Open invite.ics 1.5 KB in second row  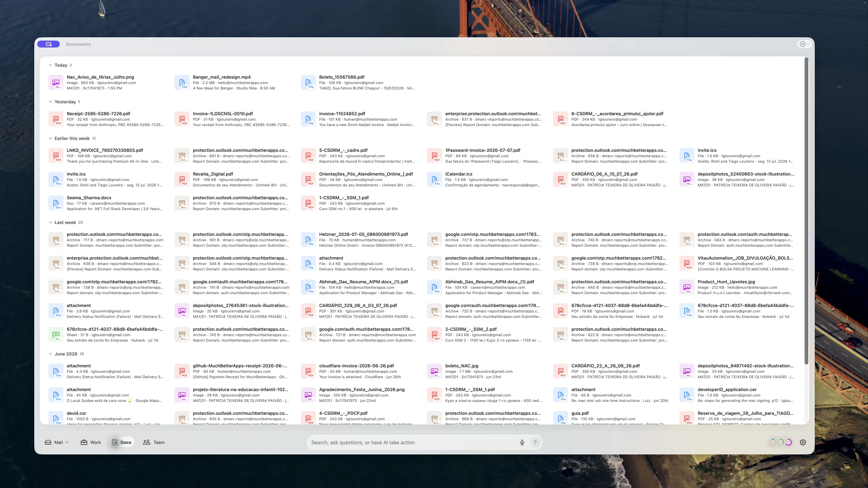[x=106, y=179]
